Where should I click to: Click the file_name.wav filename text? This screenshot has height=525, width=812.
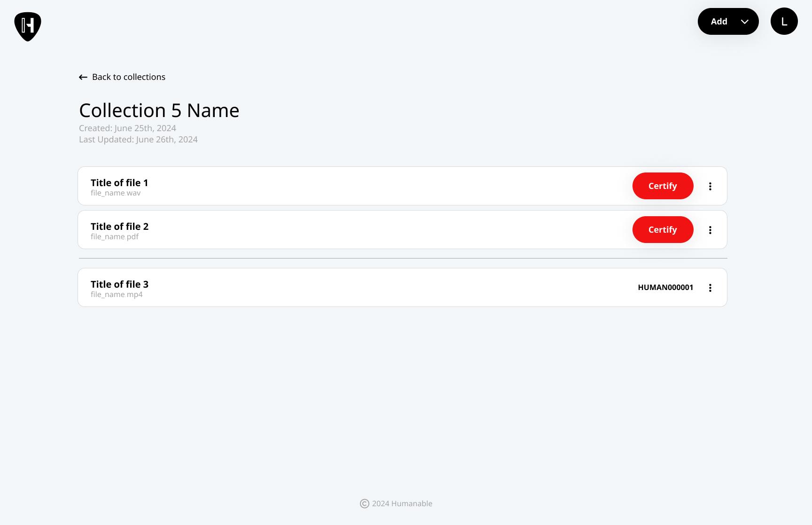click(x=116, y=193)
